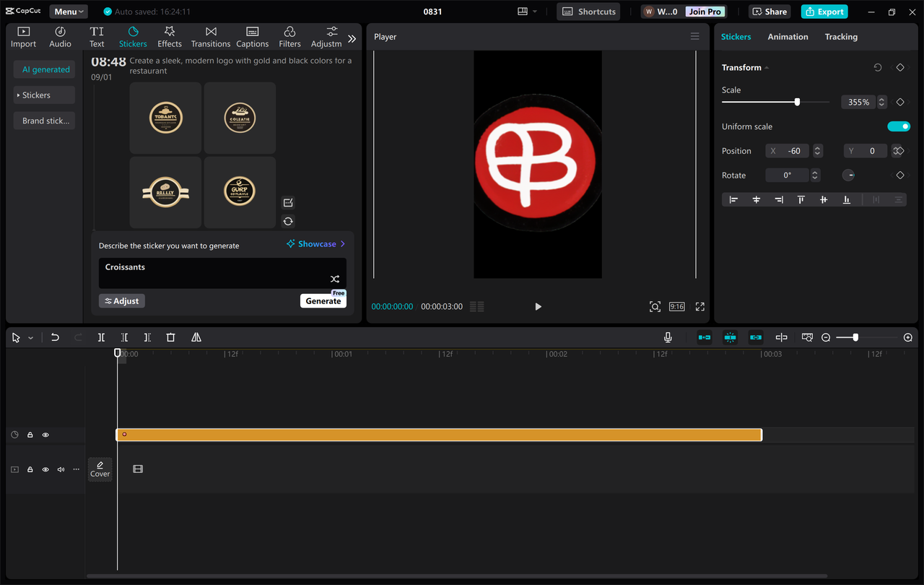Toggle auto ripple mode in timeline toolbar
Viewport: 924px width, 585px height.
coord(730,337)
